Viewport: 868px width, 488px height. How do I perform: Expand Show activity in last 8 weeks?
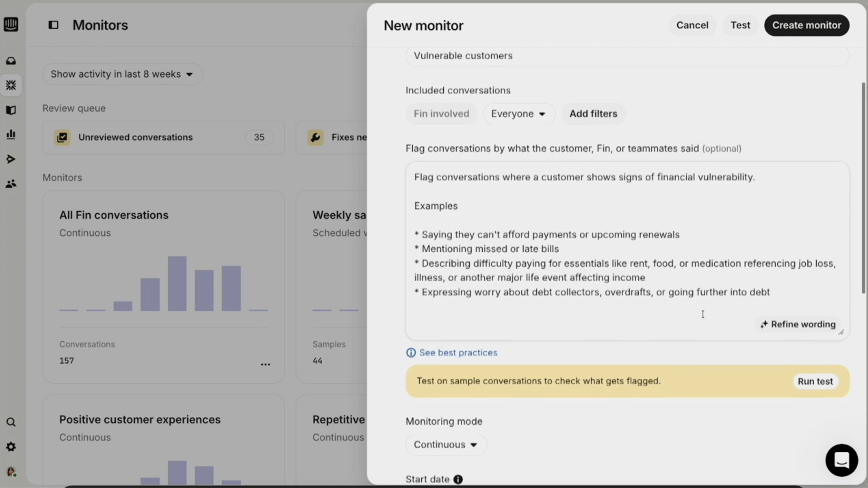pyautogui.click(x=122, y=74)
